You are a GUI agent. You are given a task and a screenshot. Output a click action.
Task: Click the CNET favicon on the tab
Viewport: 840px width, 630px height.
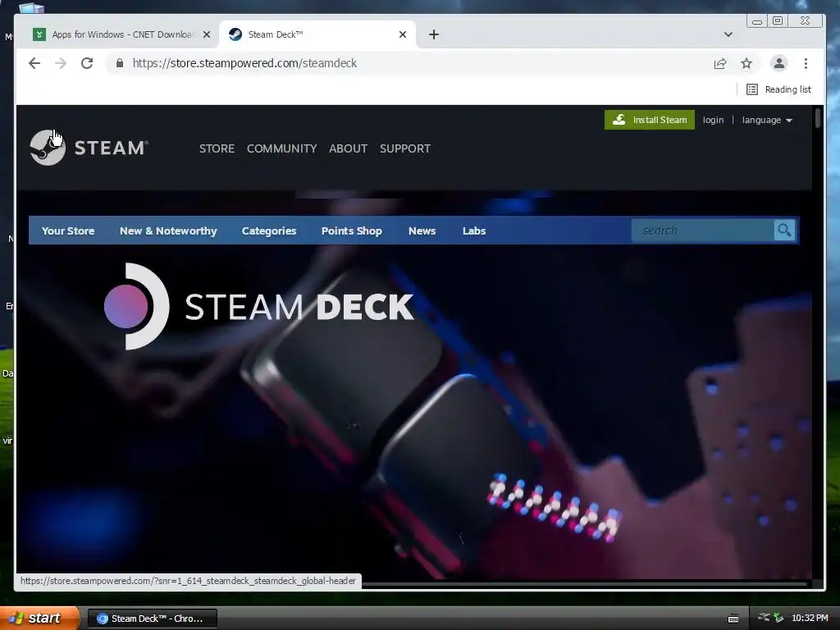(39, 34)
